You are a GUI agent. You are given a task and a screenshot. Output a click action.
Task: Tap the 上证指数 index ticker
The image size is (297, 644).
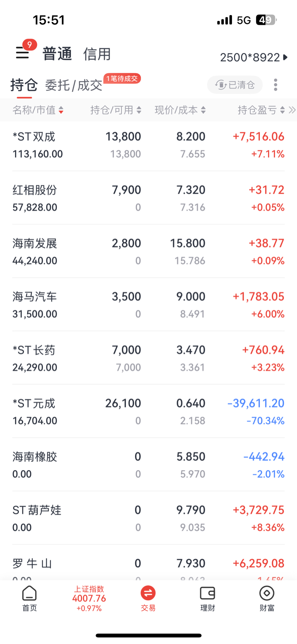[x=89, y=598]
